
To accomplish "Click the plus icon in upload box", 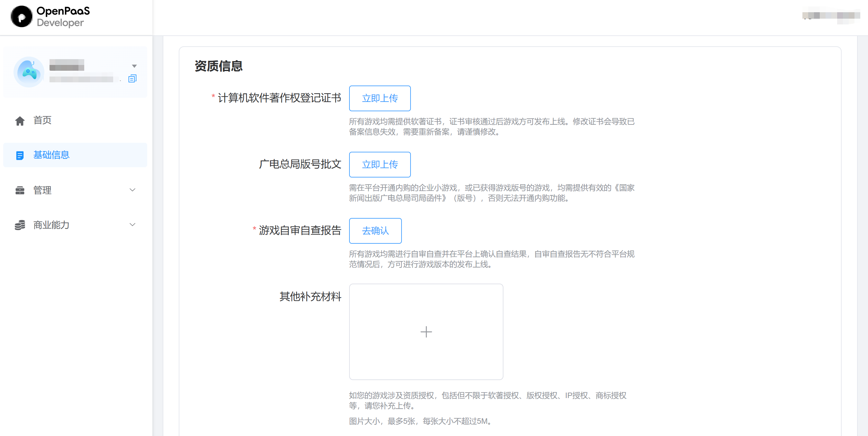I will 426,332.
